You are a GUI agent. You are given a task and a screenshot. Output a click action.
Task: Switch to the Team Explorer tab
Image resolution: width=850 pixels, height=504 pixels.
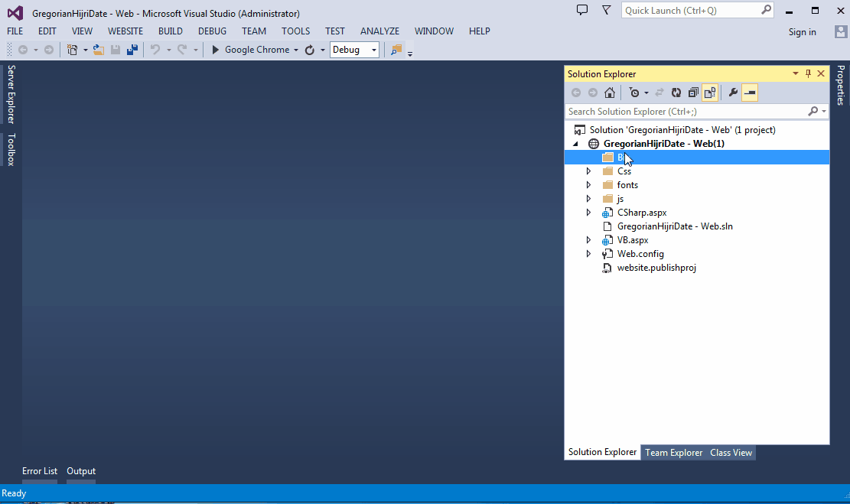pyautogui.click(x=673, y=453)
